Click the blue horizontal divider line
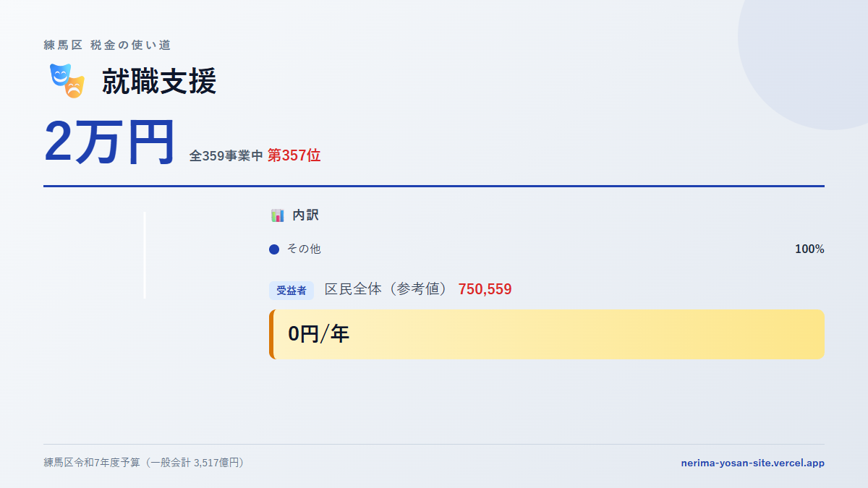This screenshot has height=488, width=868. tap(434, 186)
